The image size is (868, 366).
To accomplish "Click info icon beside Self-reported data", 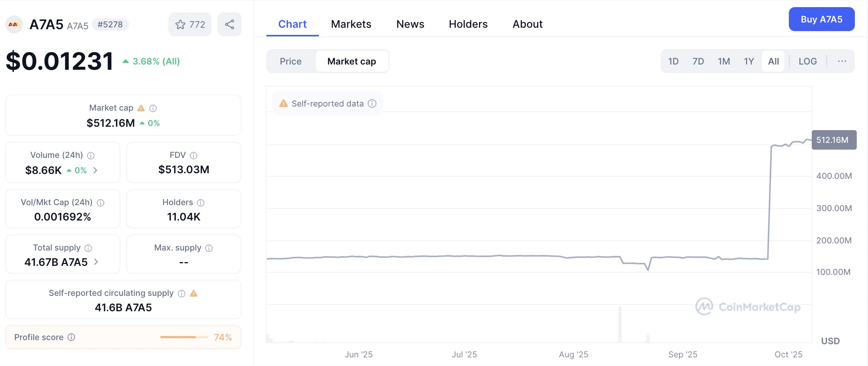I will 372,103.
